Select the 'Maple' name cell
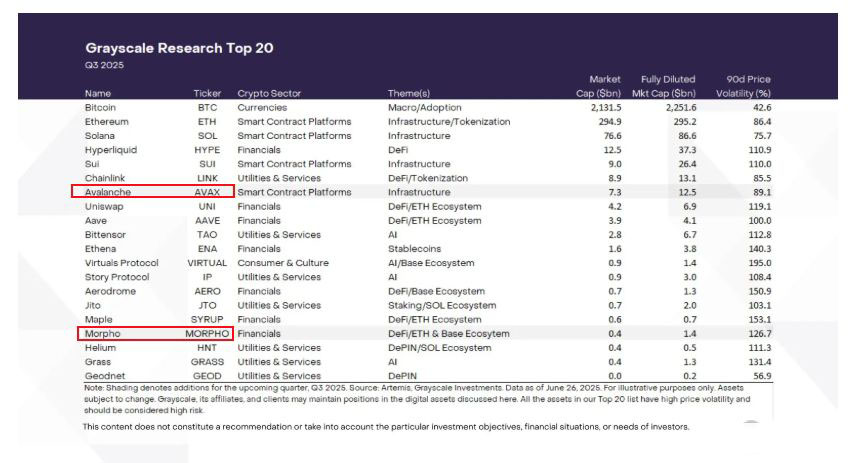849x463 pixels. (x=99, y=319)
